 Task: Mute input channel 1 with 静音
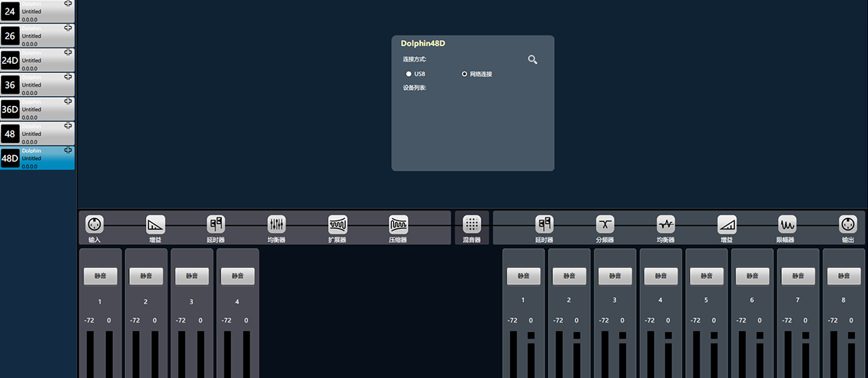coord(100,276)
